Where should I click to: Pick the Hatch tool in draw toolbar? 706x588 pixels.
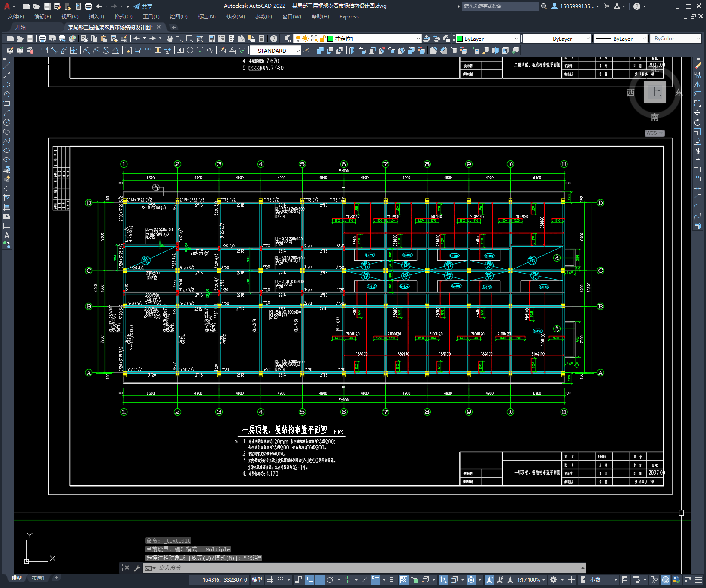pos(7,198)
